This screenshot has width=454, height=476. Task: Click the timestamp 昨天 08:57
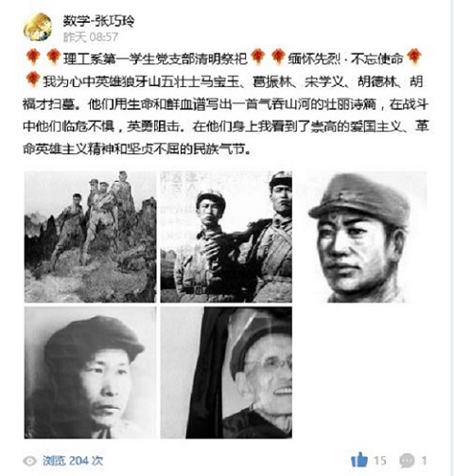point(91,37)
